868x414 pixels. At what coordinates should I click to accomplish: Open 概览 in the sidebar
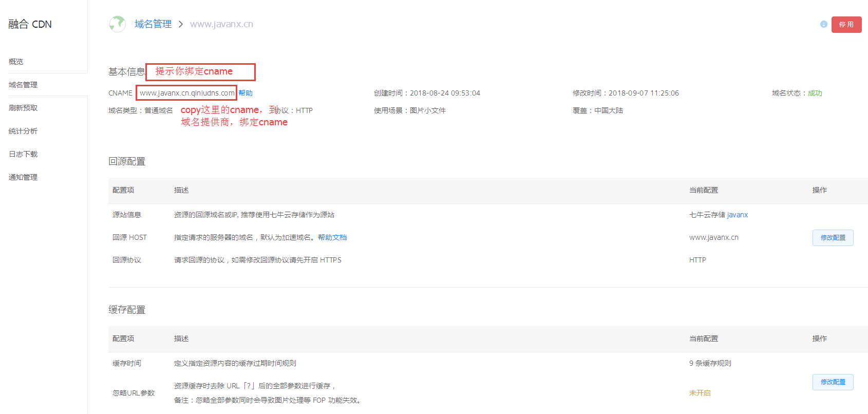(16, 62)
